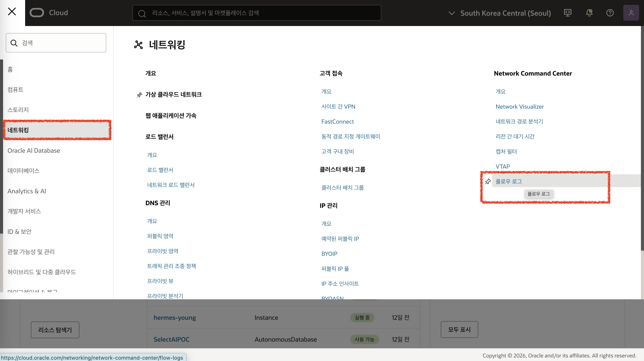
Task: Open 개요 under 로드 밸런서
Action: pyautogui.click(x=152, y=155)
